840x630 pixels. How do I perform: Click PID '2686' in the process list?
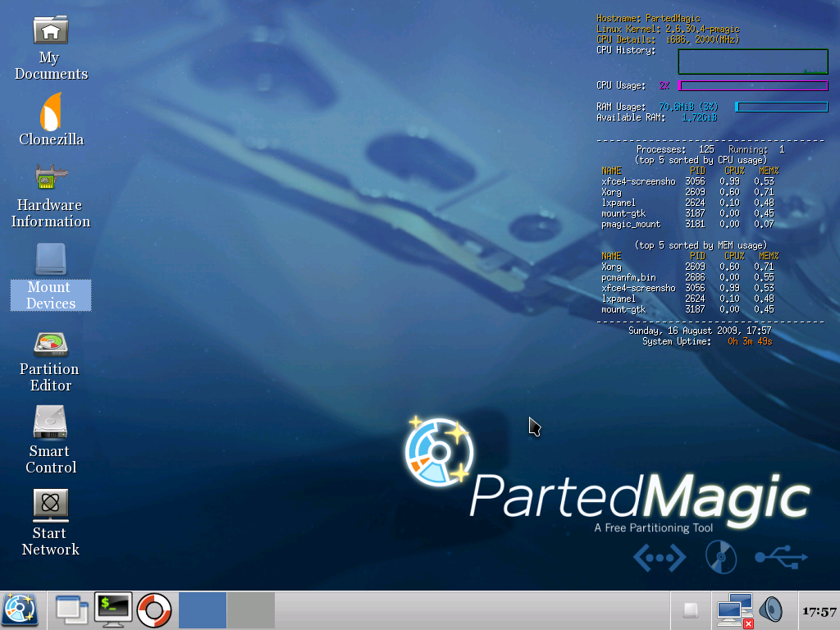pyautogui.click(x=695, y=277)
